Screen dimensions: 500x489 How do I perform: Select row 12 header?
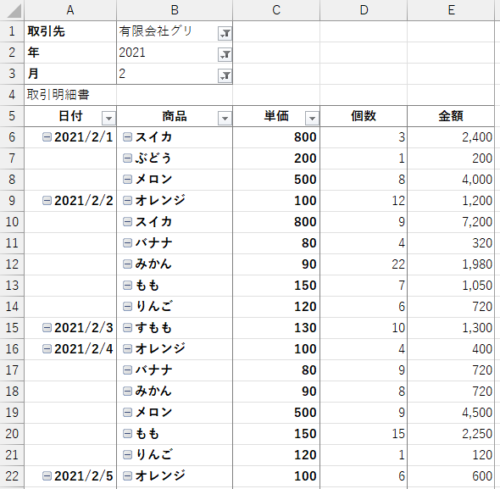pyautogui.click(x=12, y=264)
